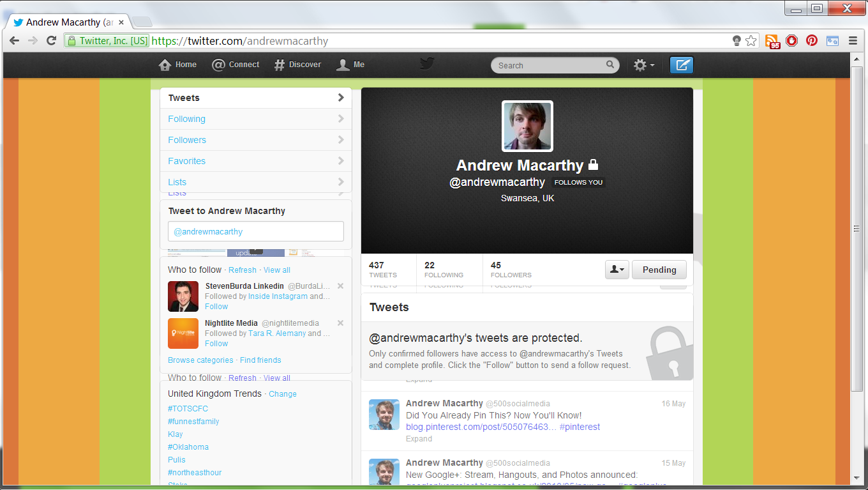Click tweet author avatar on 16 May tweet
This screenshot has height=490, width=868.
384,415
